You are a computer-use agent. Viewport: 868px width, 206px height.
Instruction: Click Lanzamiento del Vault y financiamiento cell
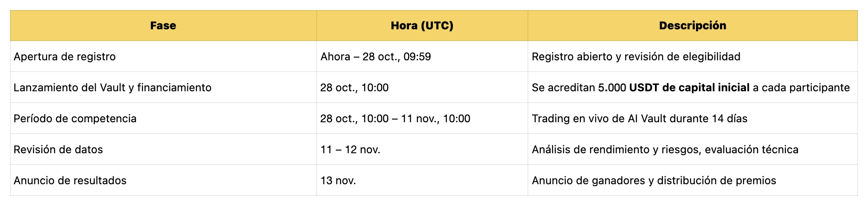click(x=112, y=88)
